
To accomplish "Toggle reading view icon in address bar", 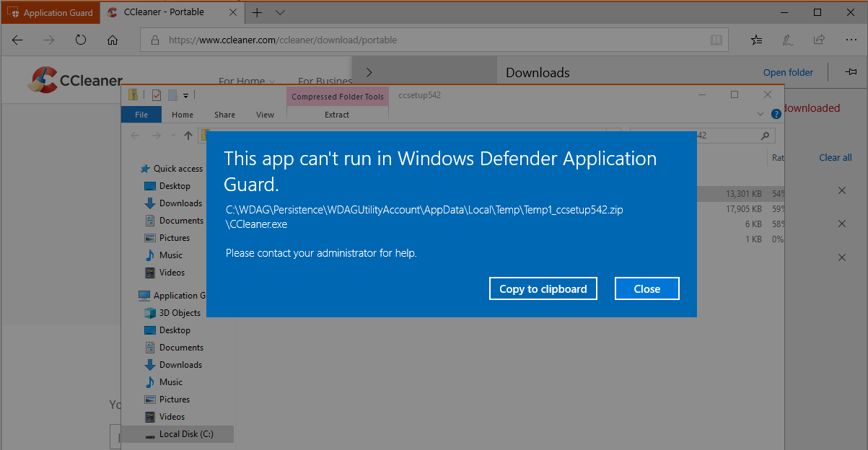I will click(x=715, y=40).
